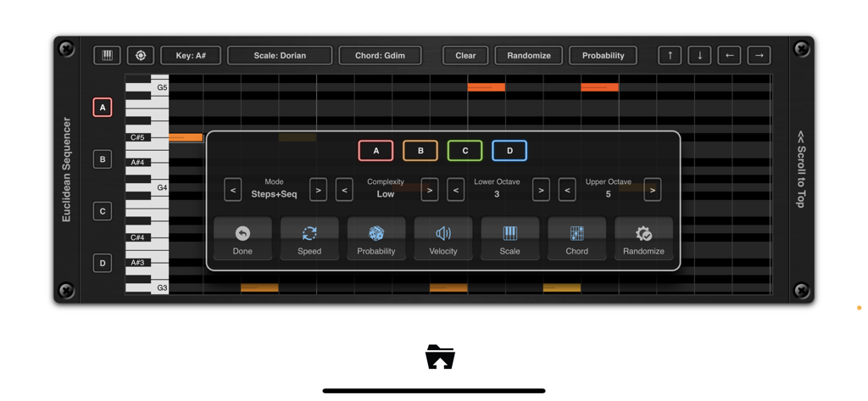Open the Key: A# selector
This screenshot has width=868, height=401.
click(x=191, y=55)
